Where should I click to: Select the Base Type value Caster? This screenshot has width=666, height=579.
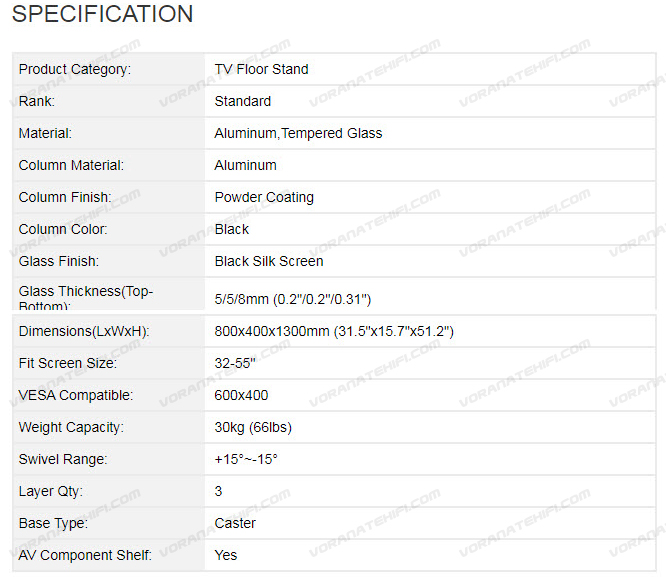(x=235, y=523)
